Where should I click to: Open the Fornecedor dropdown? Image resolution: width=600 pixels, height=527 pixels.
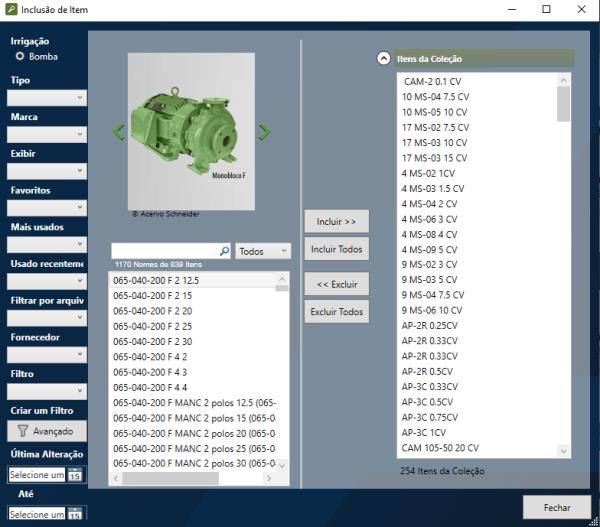48,354
